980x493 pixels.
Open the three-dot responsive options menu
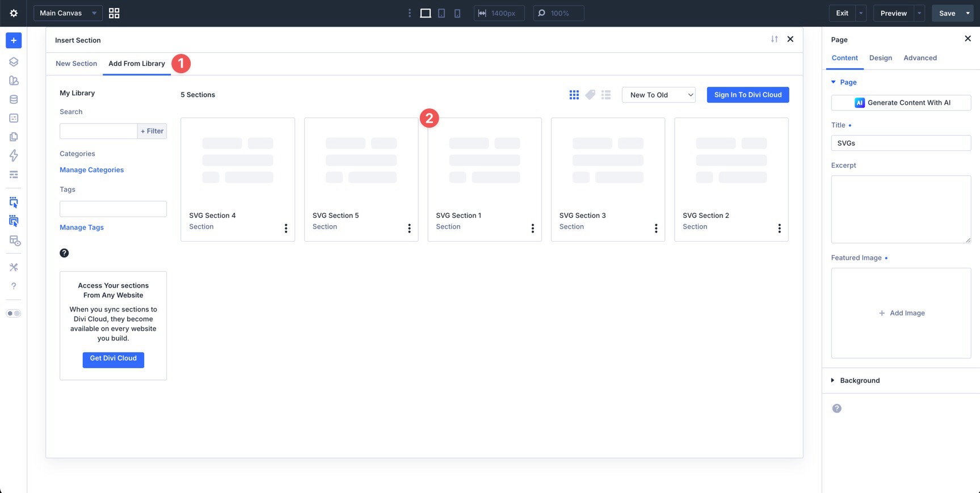click(410, 13)
